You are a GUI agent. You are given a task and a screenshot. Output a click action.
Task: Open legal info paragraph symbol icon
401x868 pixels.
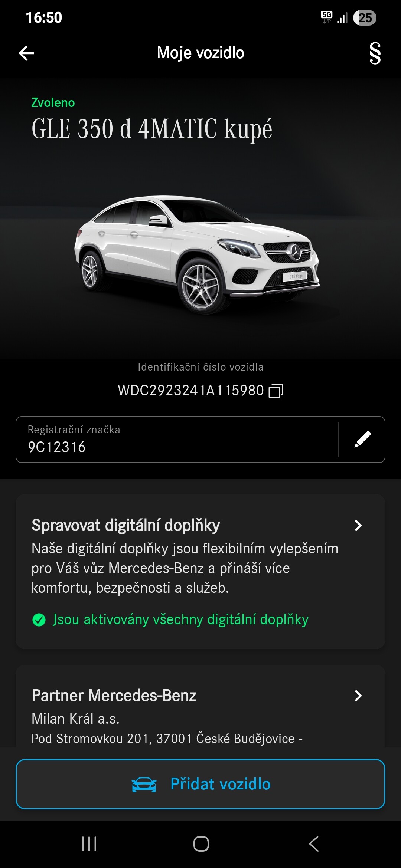coord(375,53)
